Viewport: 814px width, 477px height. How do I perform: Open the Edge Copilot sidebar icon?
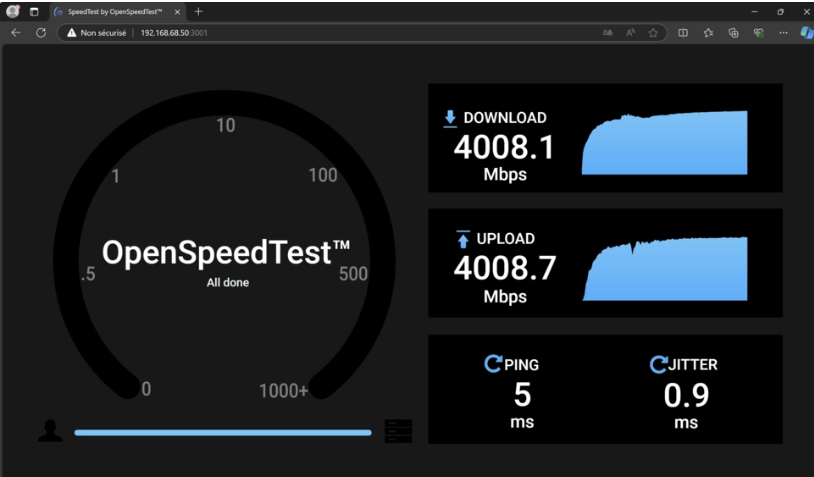(x=805, y=32)
